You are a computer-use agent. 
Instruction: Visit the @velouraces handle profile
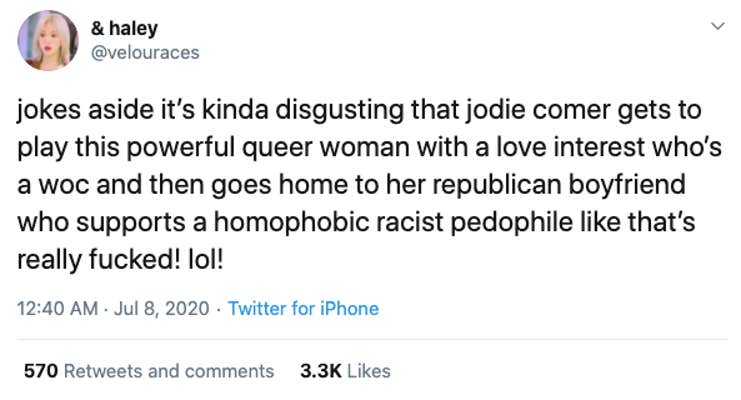(145, 52)
